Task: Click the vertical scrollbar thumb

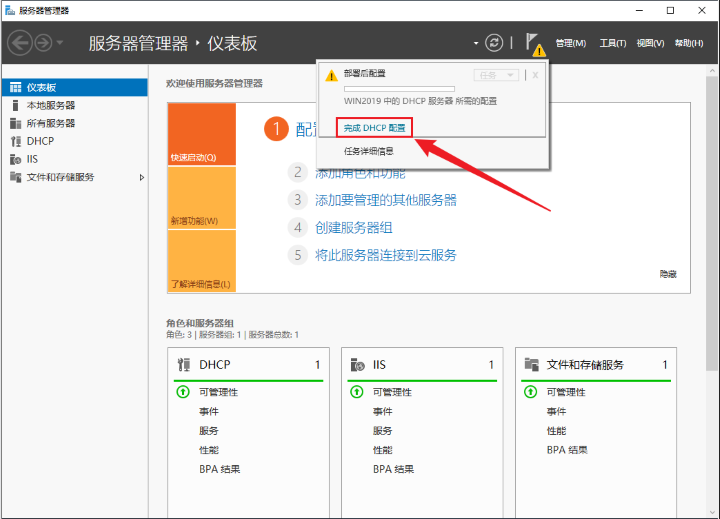Action: (712, 224)
